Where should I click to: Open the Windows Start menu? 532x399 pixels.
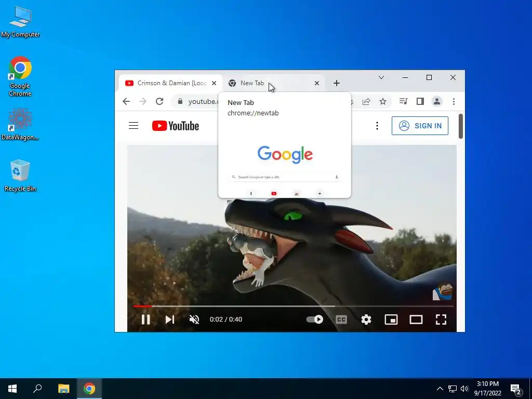point(12,389)
